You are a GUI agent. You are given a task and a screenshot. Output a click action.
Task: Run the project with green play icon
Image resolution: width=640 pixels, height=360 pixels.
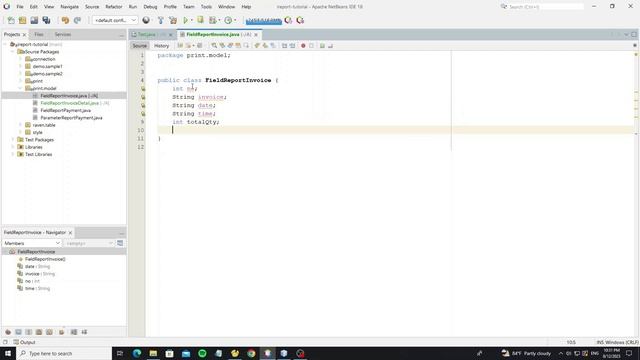(186, 20)
